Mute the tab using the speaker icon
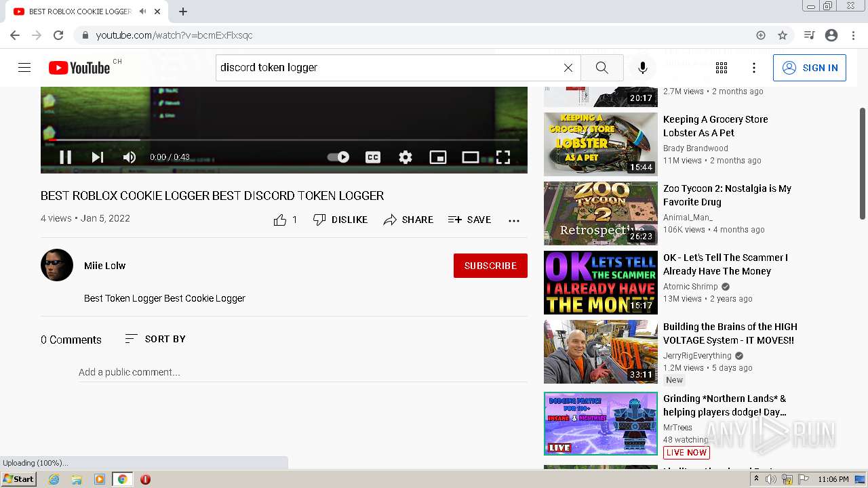Screen dimensions: 868x488 click(x=142, y=12)
